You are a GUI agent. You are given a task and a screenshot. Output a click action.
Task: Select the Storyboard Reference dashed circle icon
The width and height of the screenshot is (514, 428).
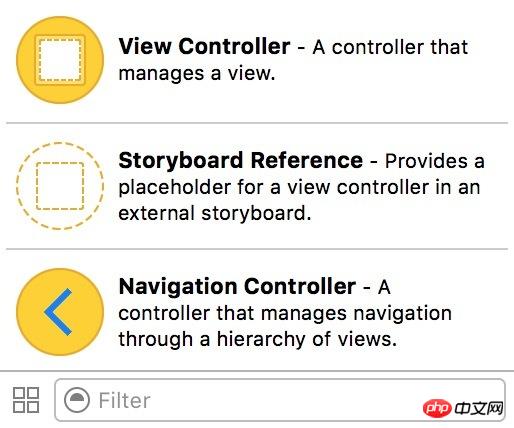pos(60,186)
